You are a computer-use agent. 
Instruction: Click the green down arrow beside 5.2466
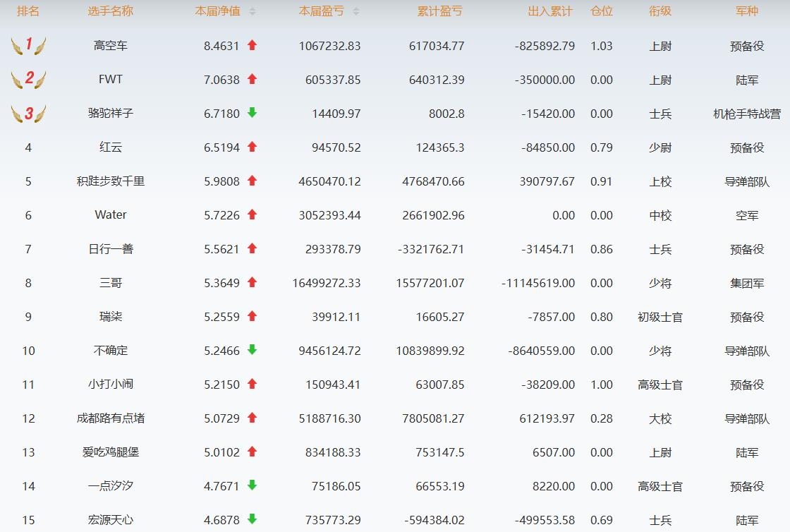[252, 350]
